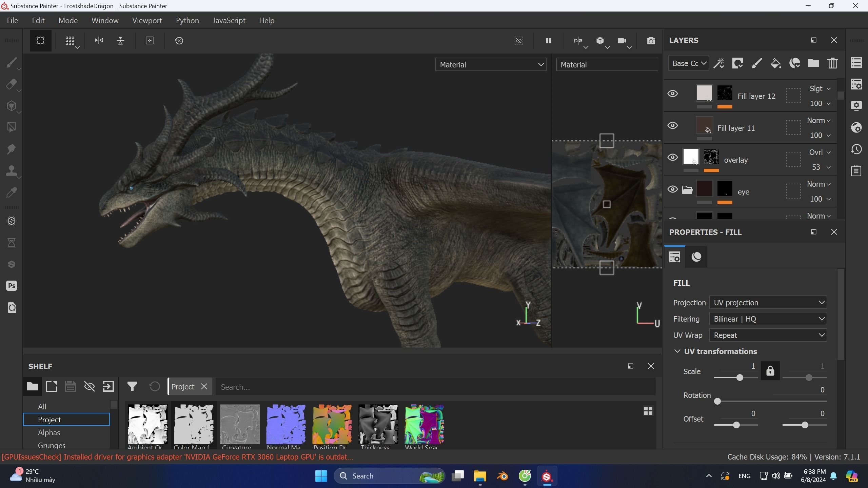Click the Fill layer 11 color swatch

pyautogui.click(x=704, y=125)
